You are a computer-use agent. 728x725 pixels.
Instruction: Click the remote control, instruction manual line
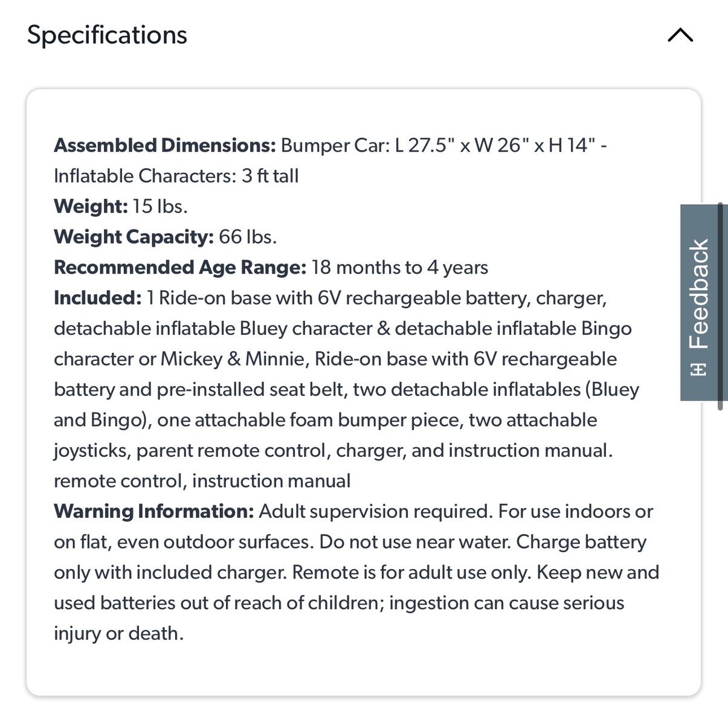(202, 481)
